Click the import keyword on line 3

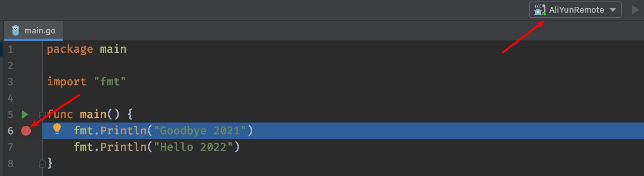[66, 82]
